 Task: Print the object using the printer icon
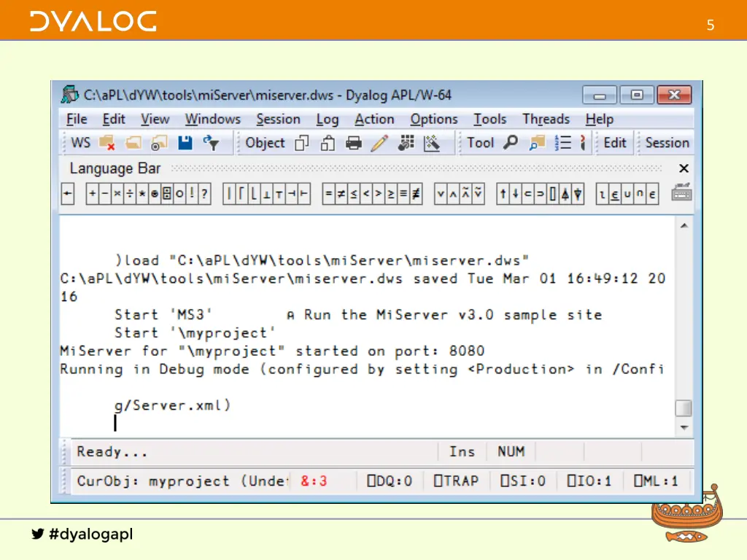point(354,143)
